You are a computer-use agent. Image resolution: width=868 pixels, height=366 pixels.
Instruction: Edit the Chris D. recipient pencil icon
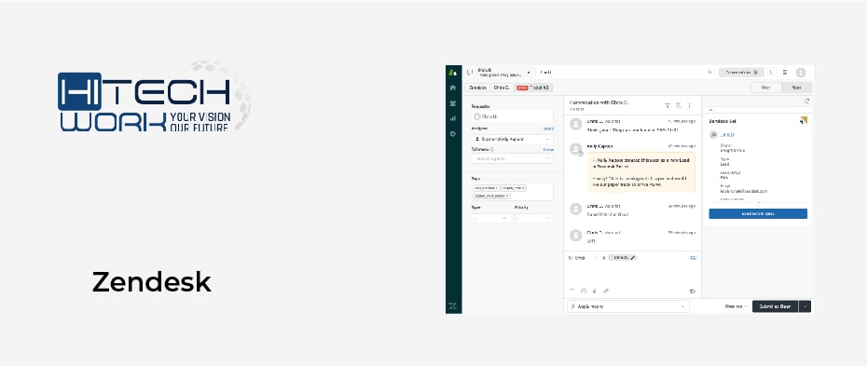[633, 258]
